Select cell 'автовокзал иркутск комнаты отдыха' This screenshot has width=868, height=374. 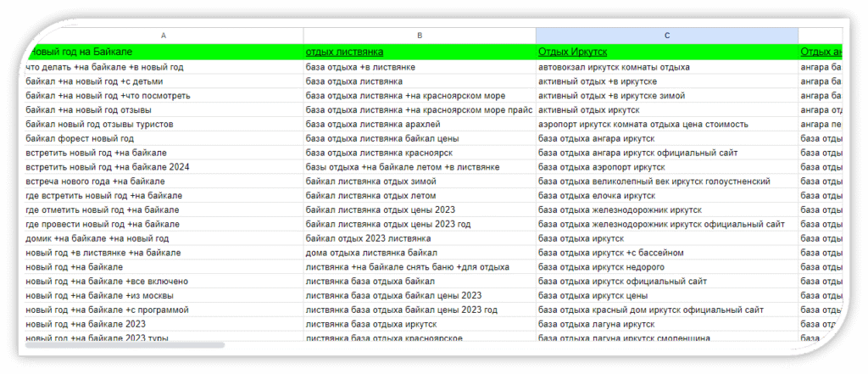click(x=666, y=67)
